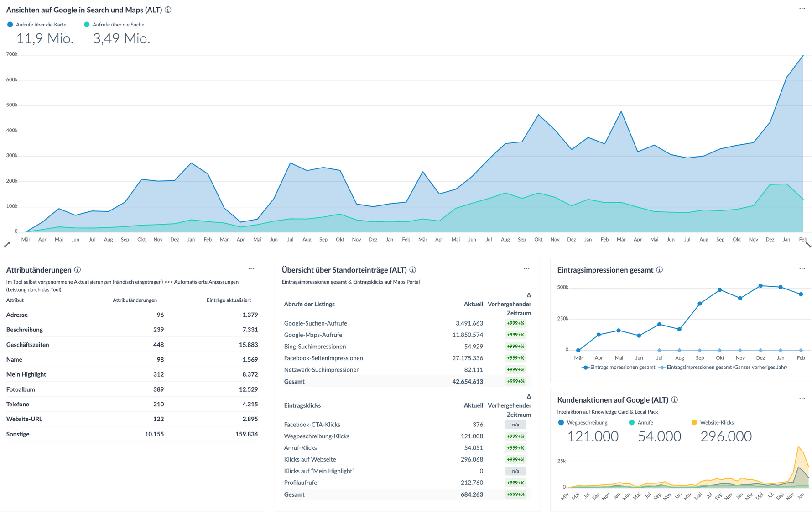Click the Google-Suchen-Aufrufe row

(407, 323)
